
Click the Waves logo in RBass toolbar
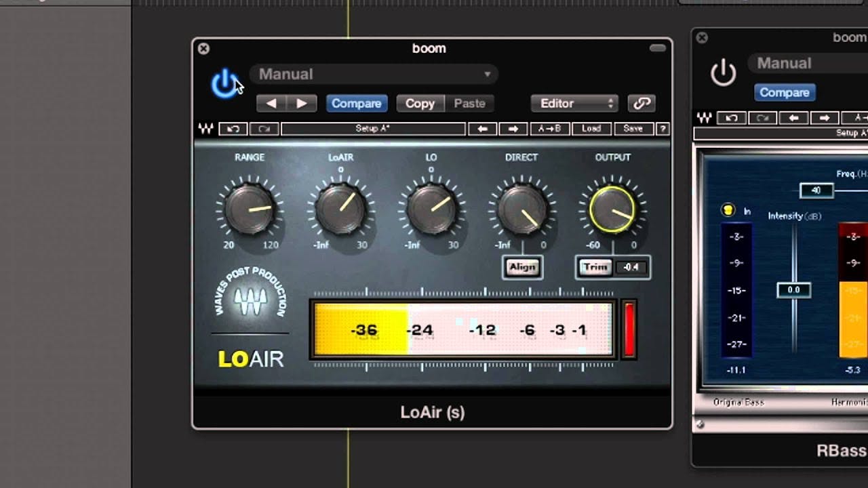[x=705, y=117]
